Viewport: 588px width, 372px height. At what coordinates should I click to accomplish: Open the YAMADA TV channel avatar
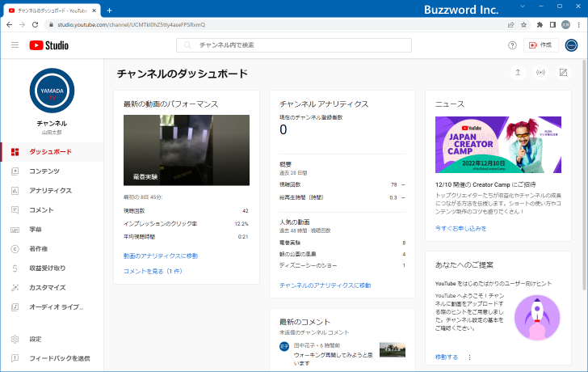pyautogui.click(x=52, y=91)
